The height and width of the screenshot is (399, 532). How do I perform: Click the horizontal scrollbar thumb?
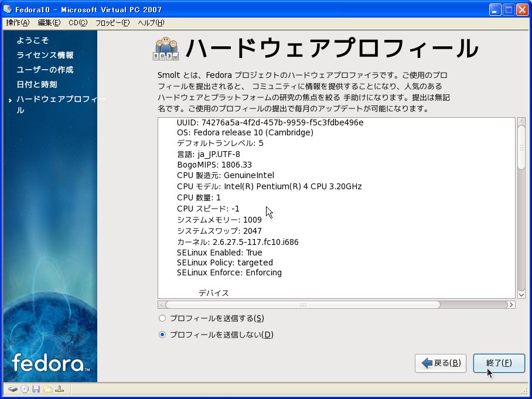303,305
